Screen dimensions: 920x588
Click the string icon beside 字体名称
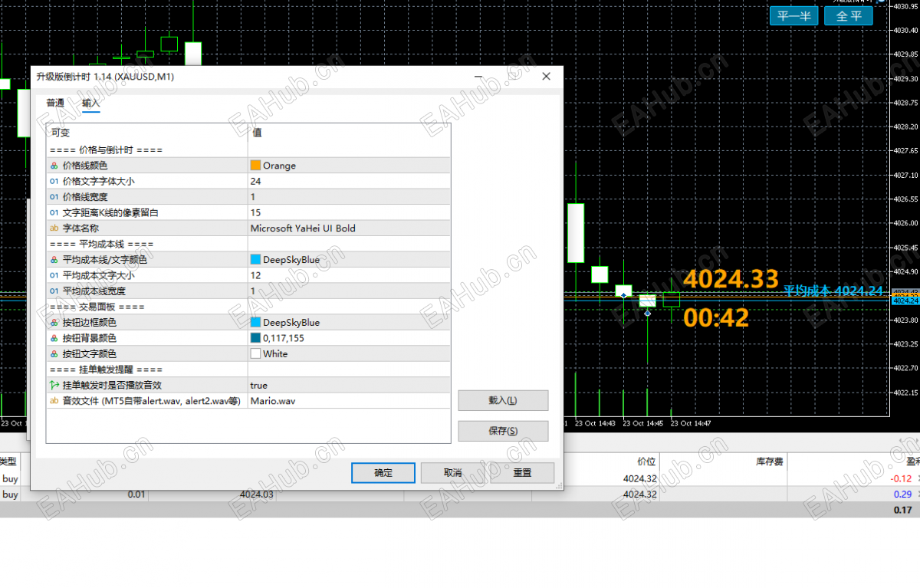pyautogui.click(x=54, y=228)
